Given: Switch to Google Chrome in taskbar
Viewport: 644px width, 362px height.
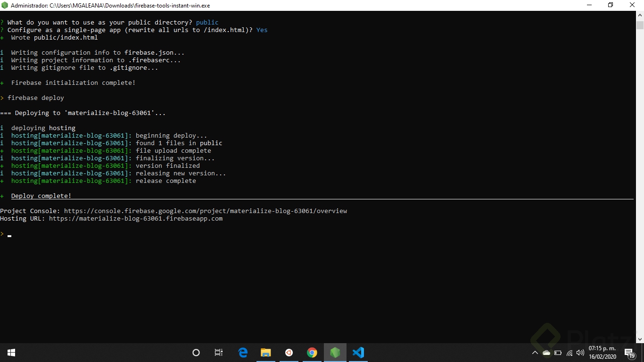Looking at the screenshot, I should click(x=312, y=353).
